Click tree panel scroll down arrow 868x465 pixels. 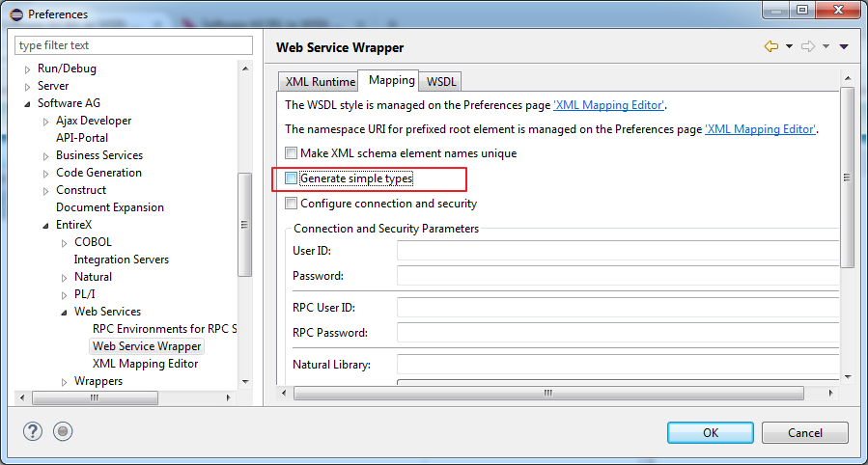coord(245,382)
